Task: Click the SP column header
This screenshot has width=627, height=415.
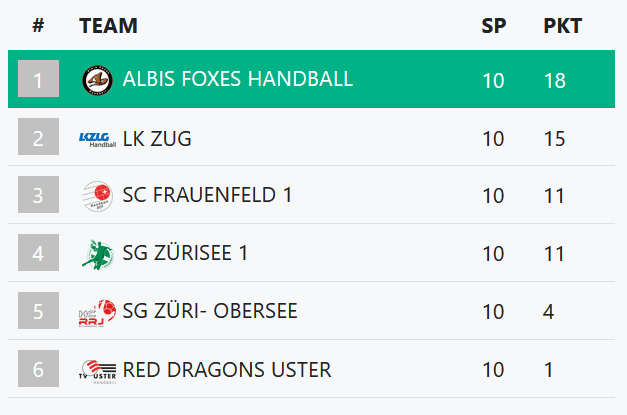Action: [493, 26]
